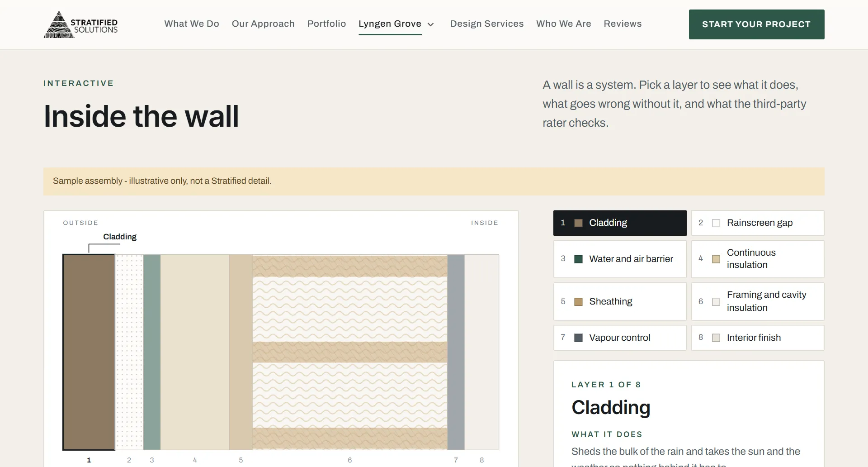Pick the Continuous insulation layer button
Screen dimensions: 868x467
[x=758, y=259]
